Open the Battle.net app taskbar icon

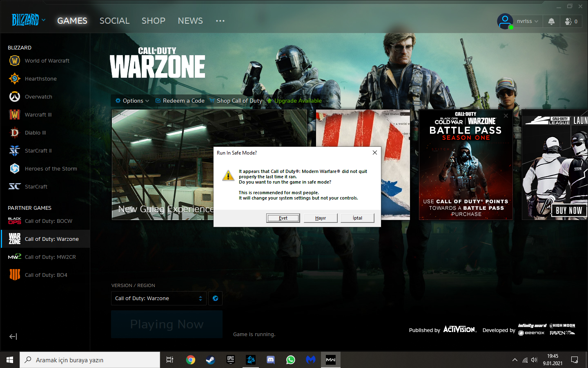pyautogui.click(x=251, y=360)
